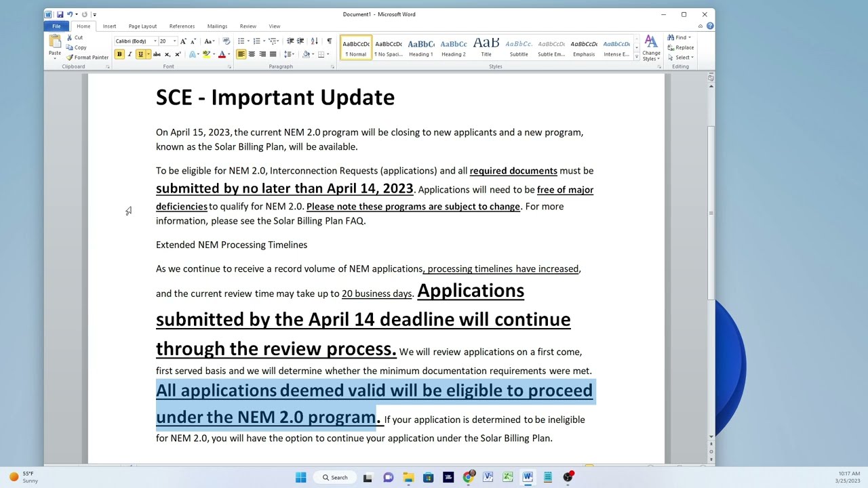Screen dimensions: 868x488
Task: Click the Clear Formatting icon
Action: pyautogui.click(x=226, y=41)
